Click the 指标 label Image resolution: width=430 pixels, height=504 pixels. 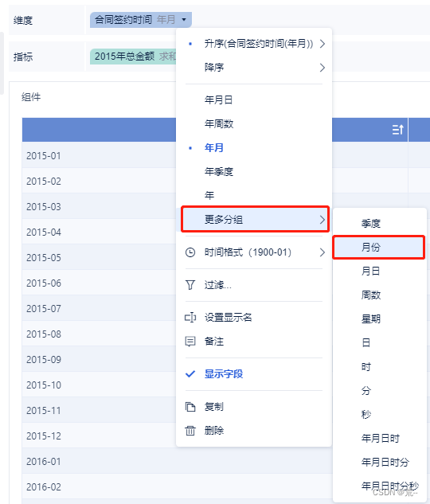[x=23, y=57]
